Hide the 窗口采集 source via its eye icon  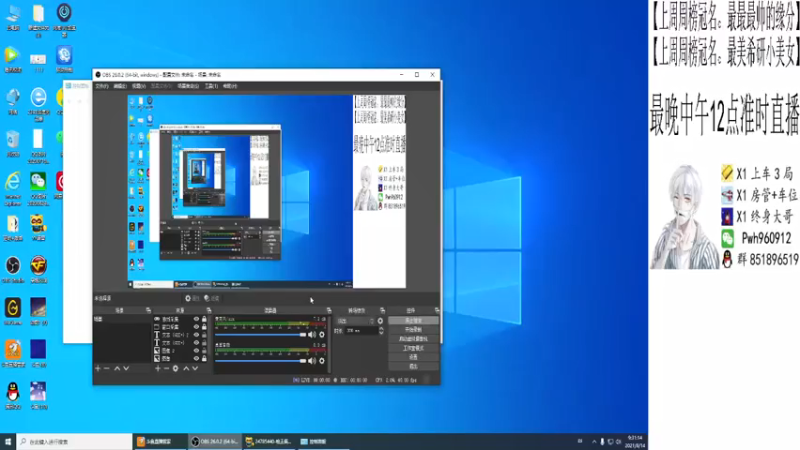pyautogui.click(x=196, y=327)
